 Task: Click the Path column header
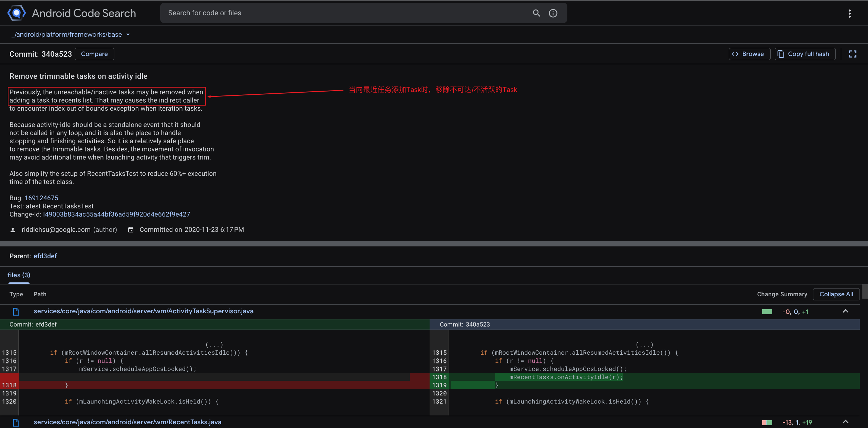(x=40, y=294)
